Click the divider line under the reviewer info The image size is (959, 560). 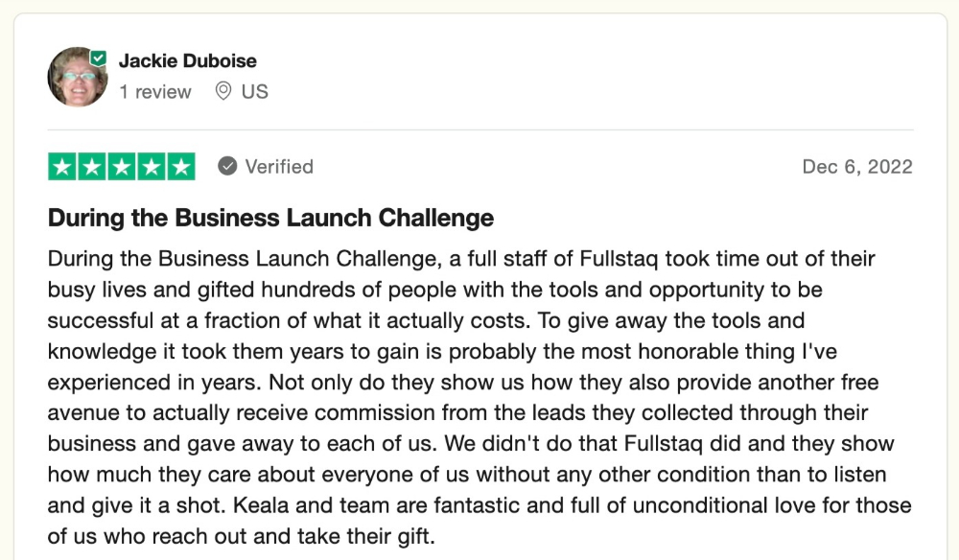point(480,129)
